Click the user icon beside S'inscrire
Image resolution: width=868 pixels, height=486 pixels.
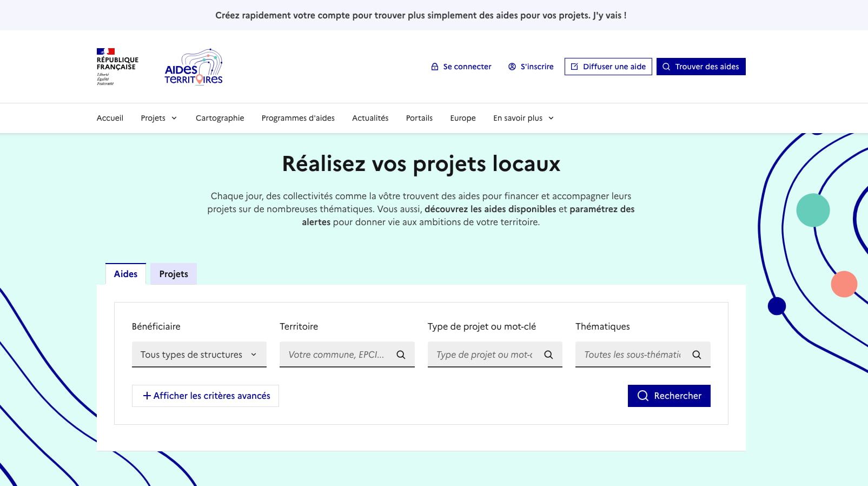click(512, 67)
